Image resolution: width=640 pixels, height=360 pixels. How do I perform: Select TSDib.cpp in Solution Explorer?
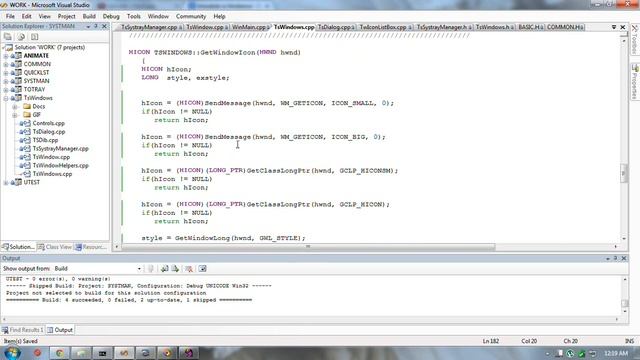[45, 140]
